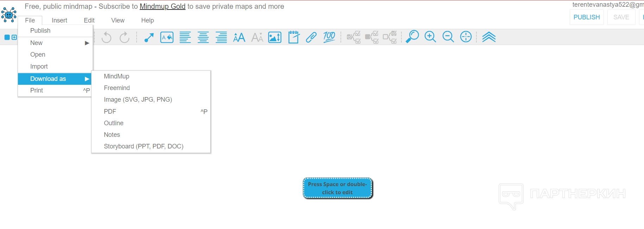This screenshot has height=229, width=644.
Task: Align text left in node
Action: 185,37
